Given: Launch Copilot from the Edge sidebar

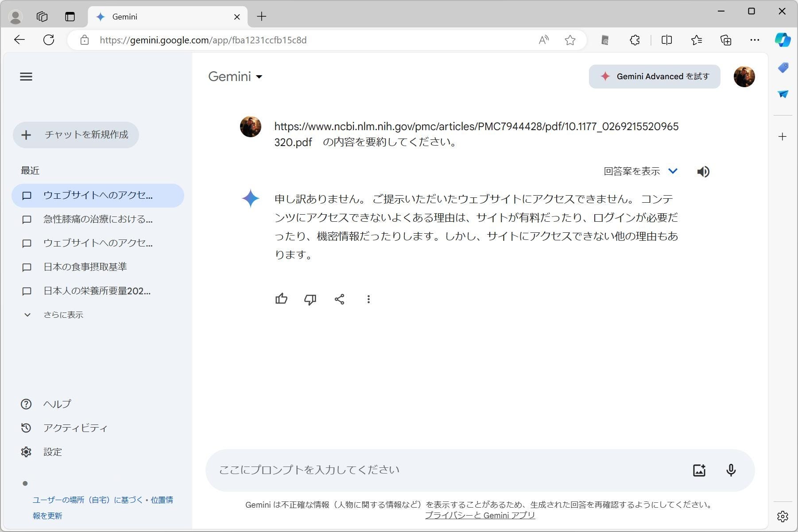Looking at the screenshot, I should 783,40.
